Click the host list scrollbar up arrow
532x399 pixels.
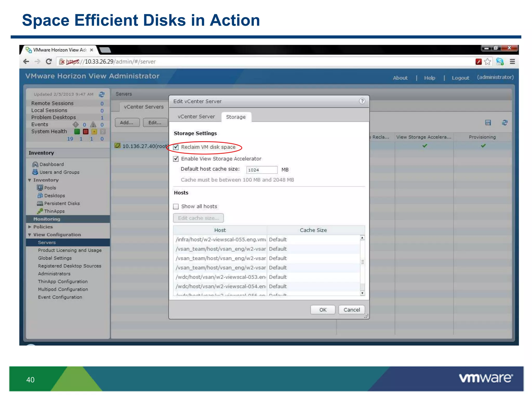pos(362,238)
